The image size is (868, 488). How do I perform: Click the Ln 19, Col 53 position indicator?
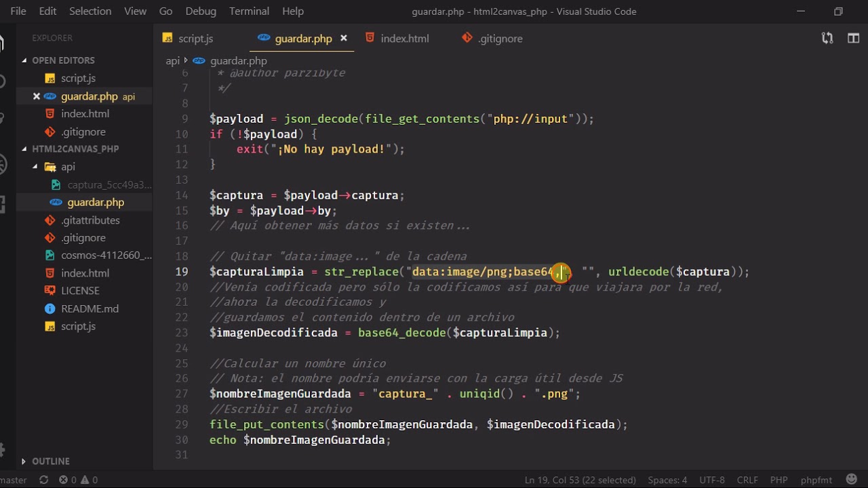tap(580, 480)
